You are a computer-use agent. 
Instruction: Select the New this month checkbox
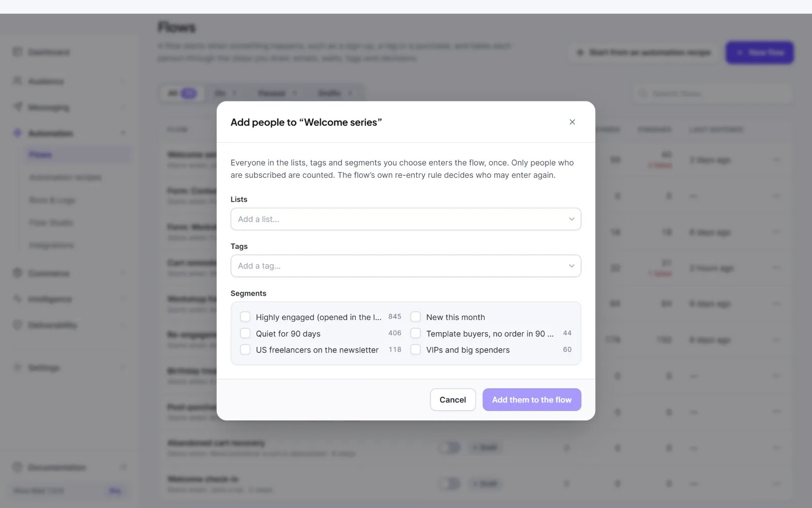pos(416,317)
